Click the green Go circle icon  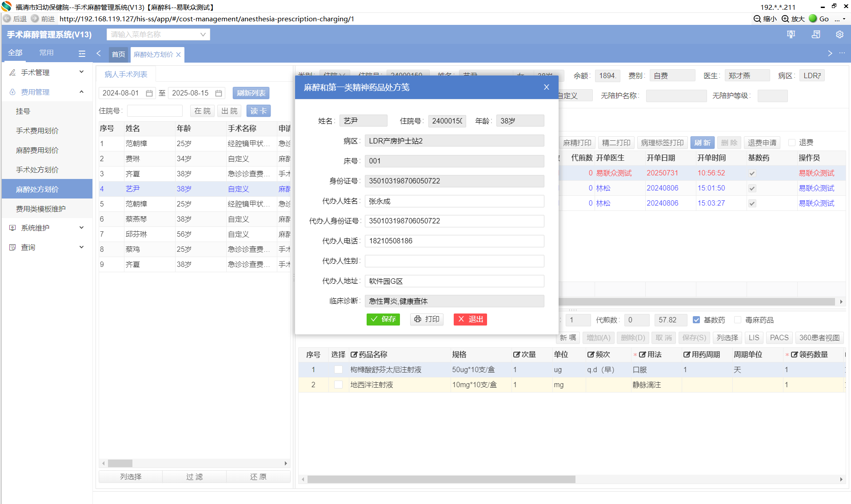(813, 19)
